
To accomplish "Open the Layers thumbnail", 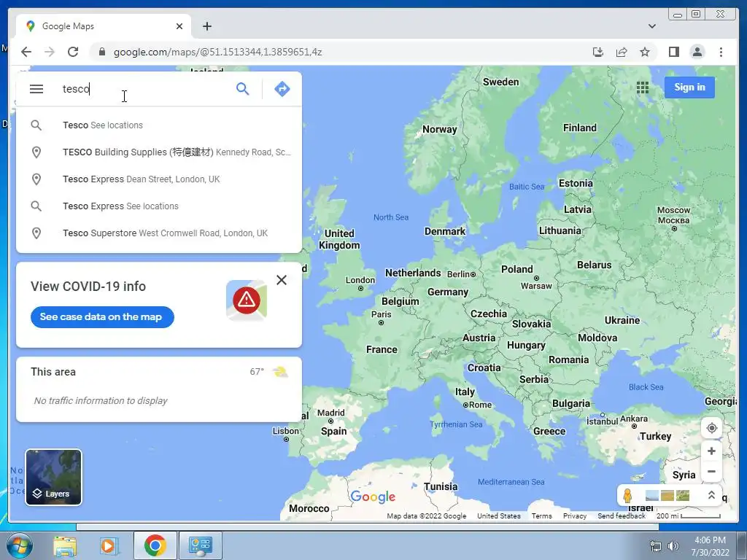I will [x=53, y=477].
